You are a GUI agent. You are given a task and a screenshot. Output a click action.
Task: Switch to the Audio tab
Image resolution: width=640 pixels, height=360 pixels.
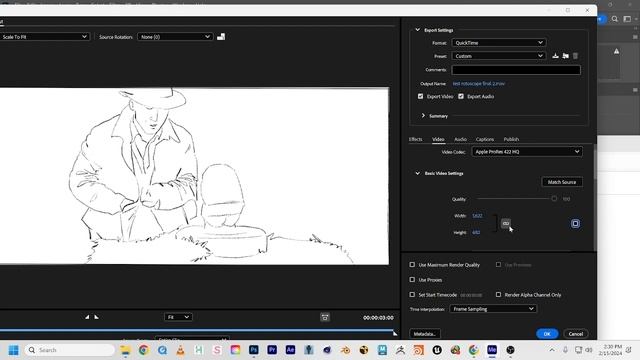point(460,139)
